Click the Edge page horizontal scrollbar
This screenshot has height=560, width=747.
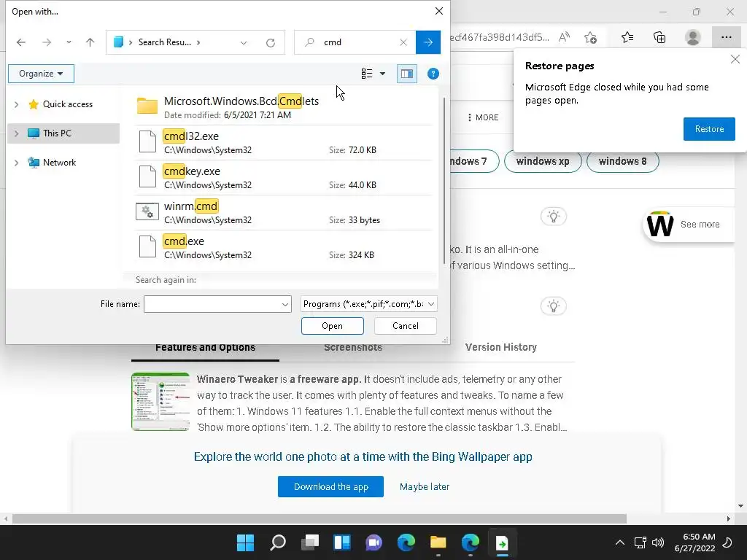pos(320,518)
